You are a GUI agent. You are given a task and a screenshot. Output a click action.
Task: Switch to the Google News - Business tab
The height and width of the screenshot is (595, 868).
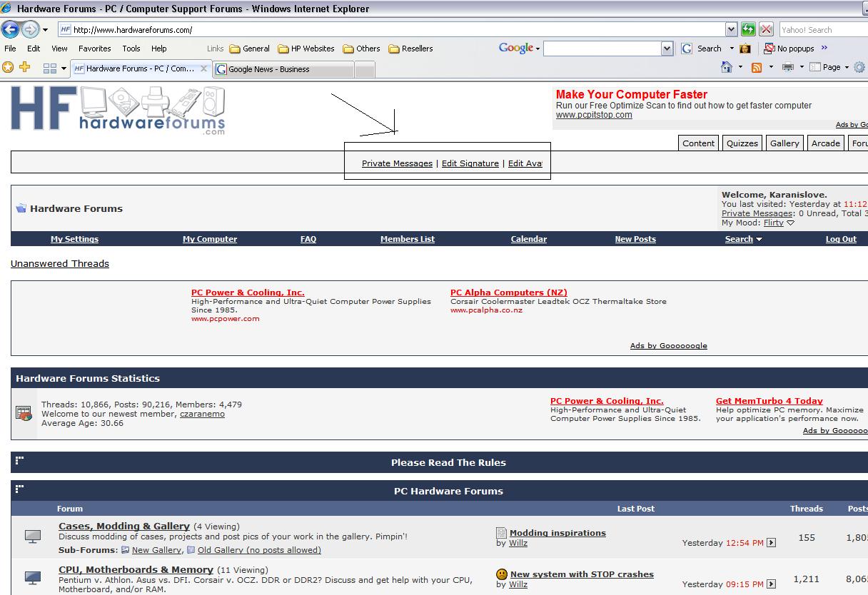point(283,69)
